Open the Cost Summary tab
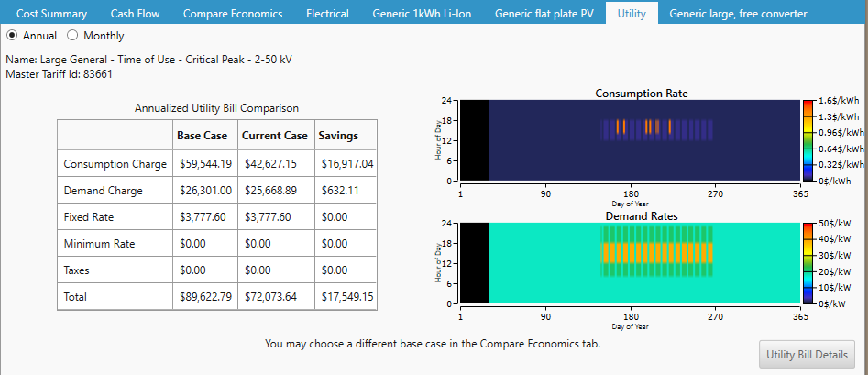This screenshot has height=375, width=868. (x=52, y=14)
